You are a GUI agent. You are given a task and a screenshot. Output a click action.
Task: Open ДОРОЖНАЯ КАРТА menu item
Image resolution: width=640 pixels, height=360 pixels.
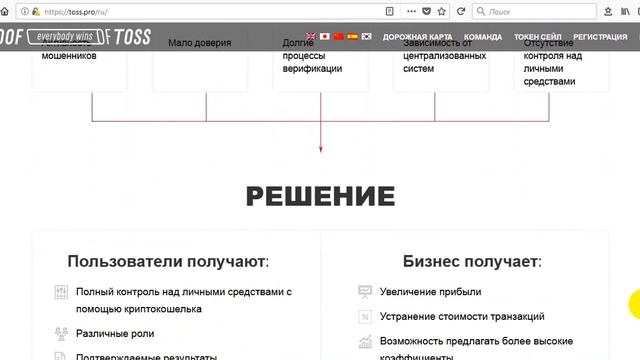point(417,37)
